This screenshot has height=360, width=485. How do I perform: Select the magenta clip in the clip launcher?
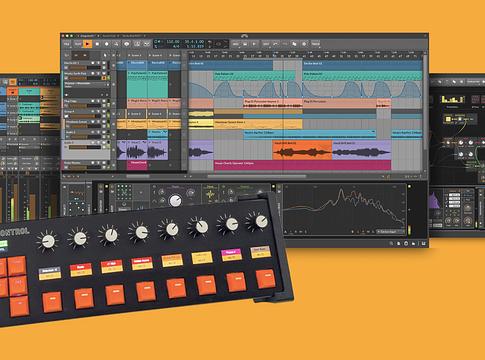click(x=138, y=164)
